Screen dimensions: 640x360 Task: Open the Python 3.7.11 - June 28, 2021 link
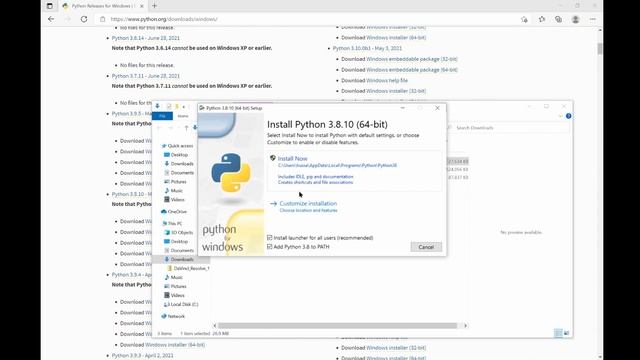(146, 76)
